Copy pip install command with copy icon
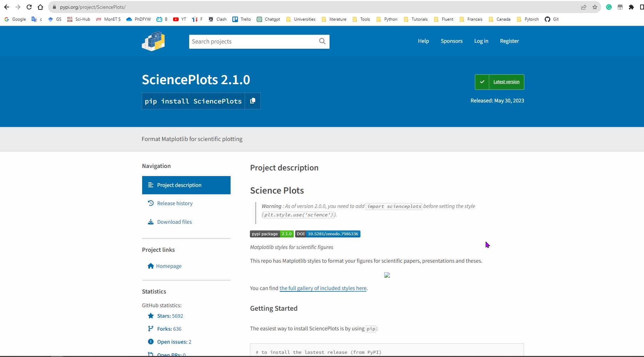644x357 pixels. click(253, 101)
